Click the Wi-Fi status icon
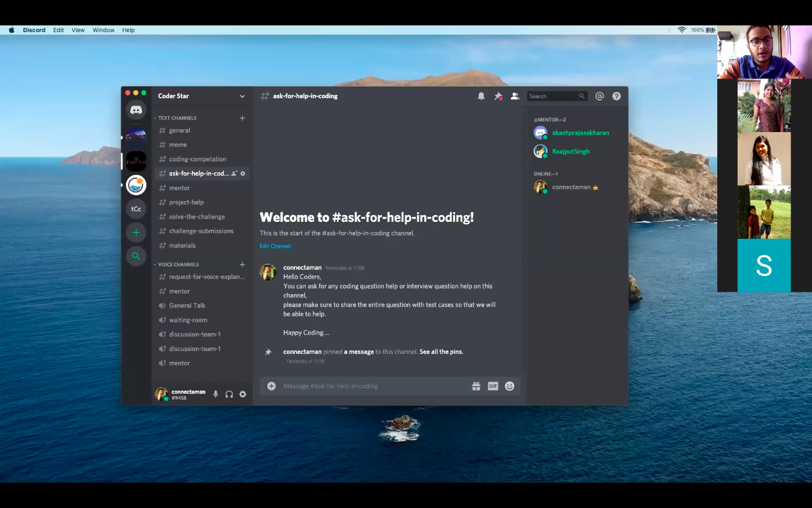This screenshot has height=508, width=812. tap(682, 30)
